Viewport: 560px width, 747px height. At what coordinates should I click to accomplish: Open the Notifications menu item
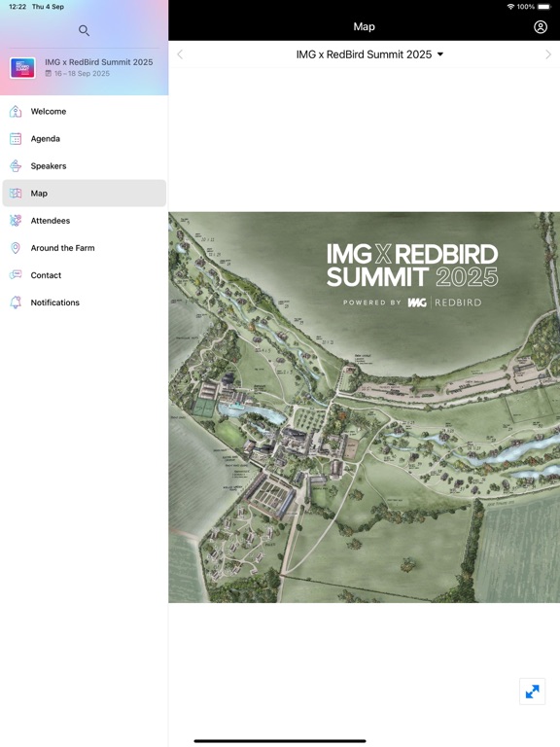point(85,302)
